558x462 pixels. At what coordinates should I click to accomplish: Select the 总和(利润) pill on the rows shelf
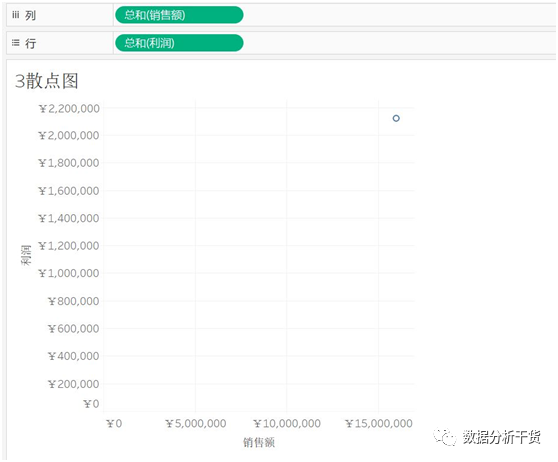coord(179,43)
